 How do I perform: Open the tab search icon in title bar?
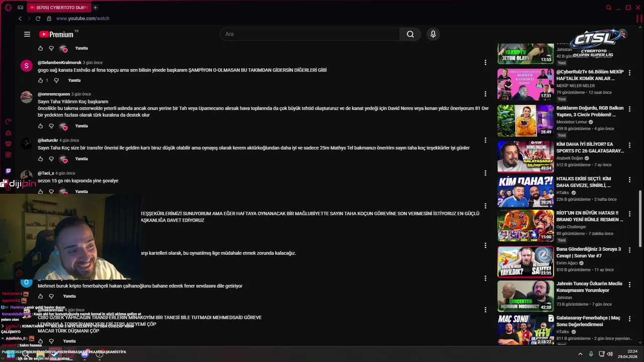608,8
